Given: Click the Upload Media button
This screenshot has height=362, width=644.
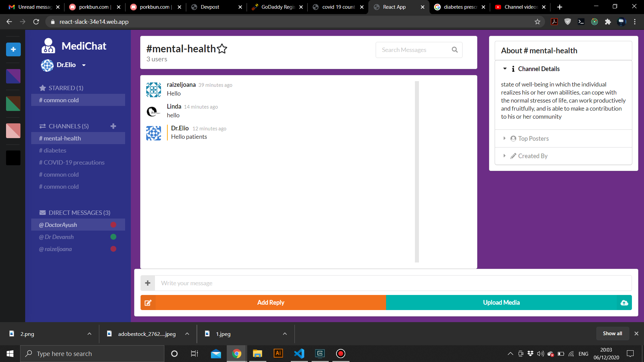Looking at the screenshot, I should tap(501, 303).
